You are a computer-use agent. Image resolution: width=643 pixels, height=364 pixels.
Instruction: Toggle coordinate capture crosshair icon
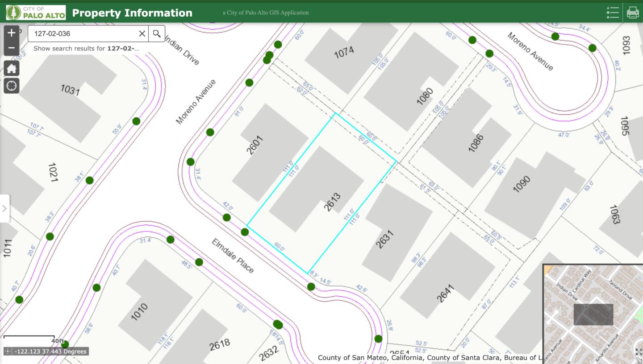pyautogui.click(x=8, y=352)
